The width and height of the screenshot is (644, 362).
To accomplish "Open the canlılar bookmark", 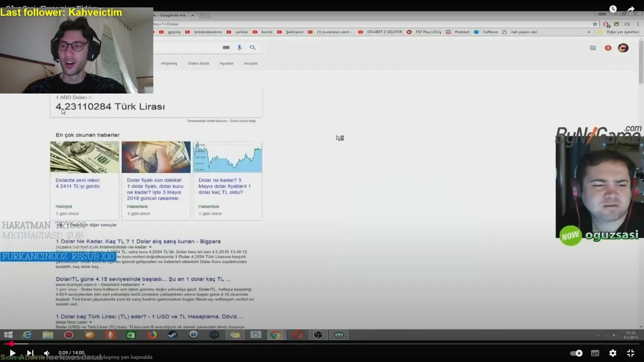I will point(237,32).
